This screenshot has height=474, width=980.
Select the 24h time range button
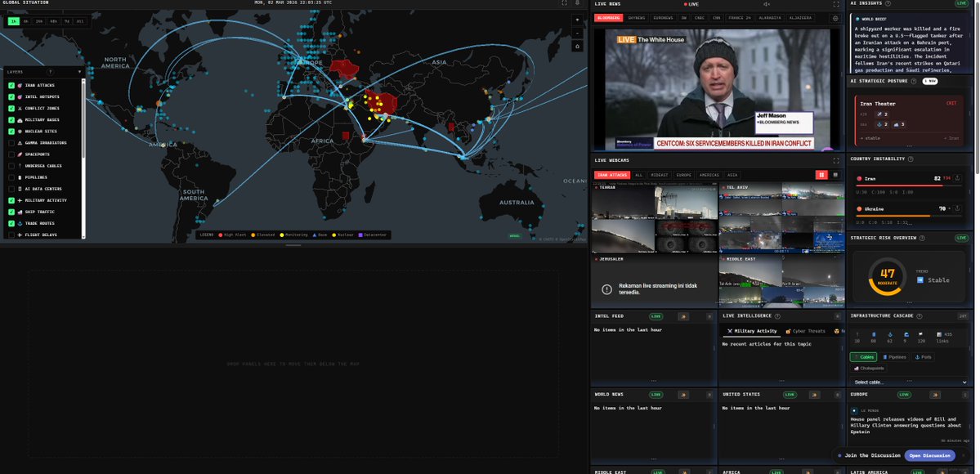[40, 21]
